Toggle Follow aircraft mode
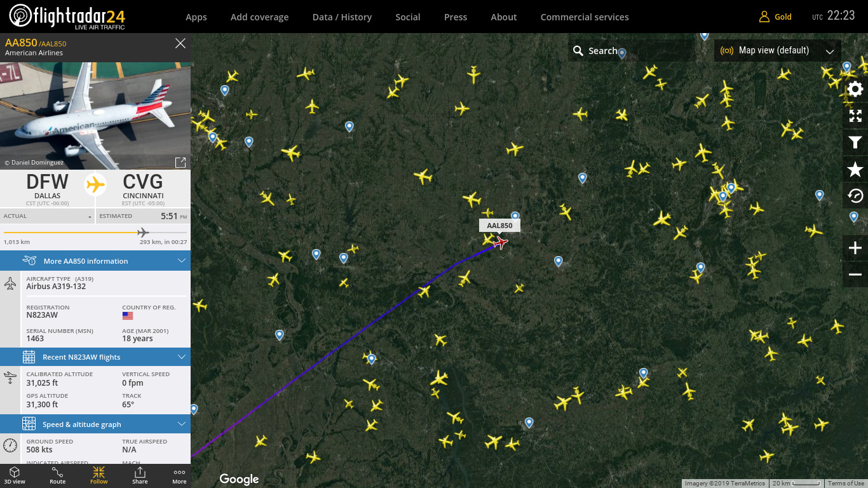This screenshot has height=488, width=868. coord(98,476)
